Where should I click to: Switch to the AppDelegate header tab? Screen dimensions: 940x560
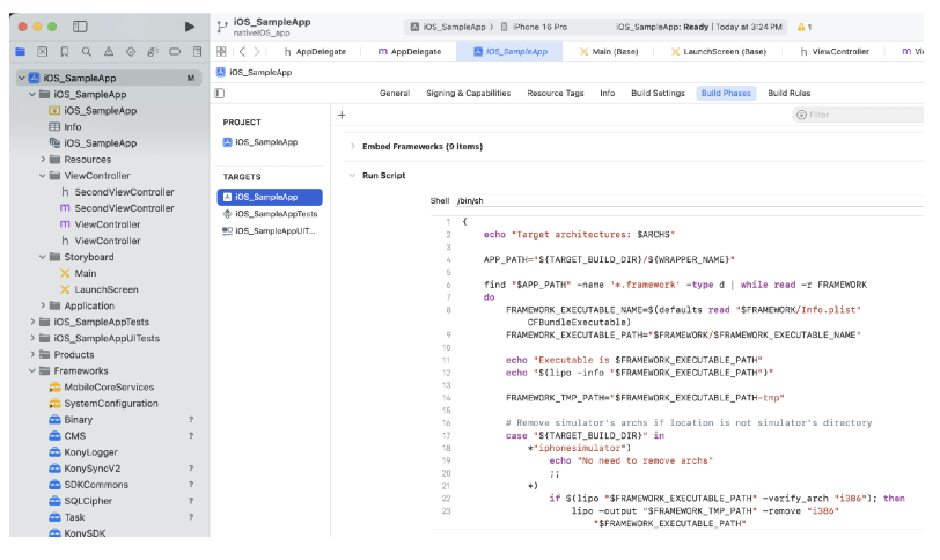pos(315,51)
